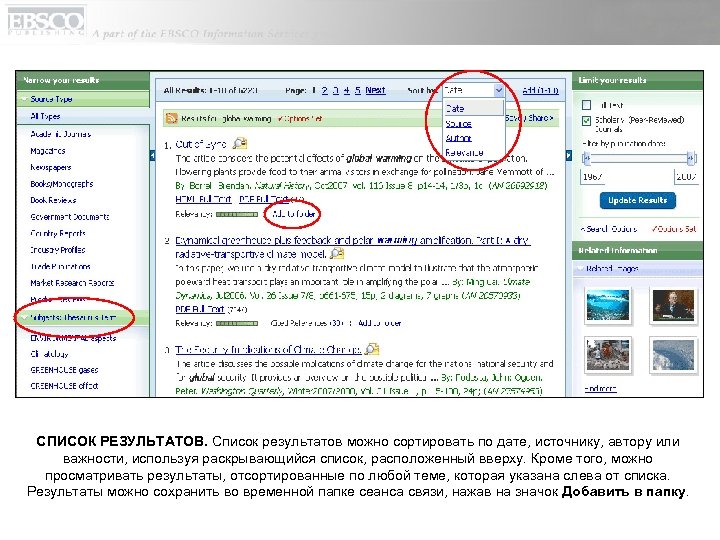Open the underwater related image thumbnail
The height and width of the screenshot is (540, 720).
[608, 305]
